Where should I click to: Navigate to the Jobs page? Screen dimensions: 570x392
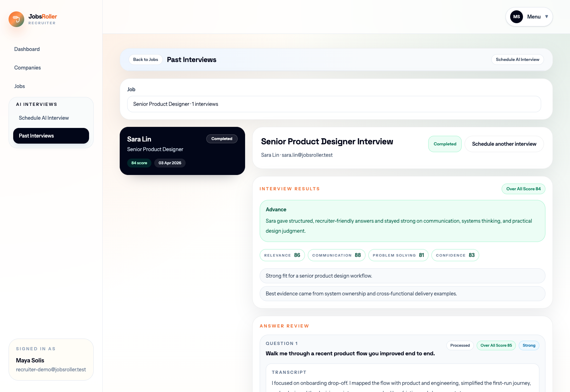pyautogui.click(x=20, y=86)
